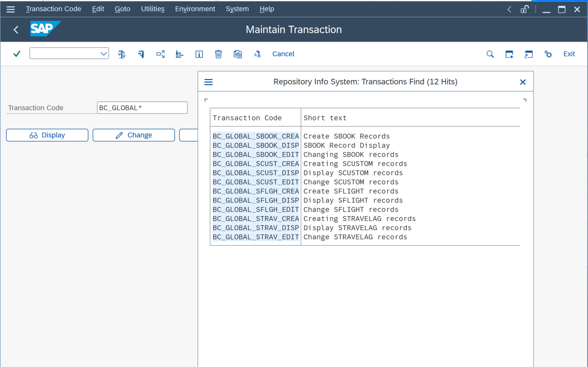Click the left chevron in title bar
The height and width of the screenshot is (367, 588).
509,9
